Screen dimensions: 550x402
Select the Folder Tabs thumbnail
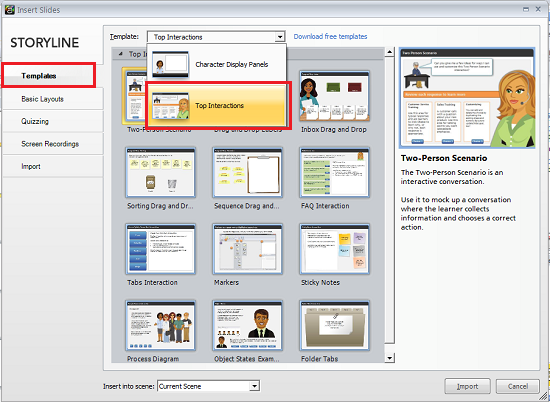click(x=334, y=325)
